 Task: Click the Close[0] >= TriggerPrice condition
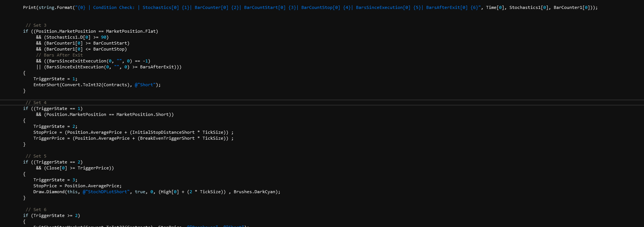pyautogui.click(x=79, y=168)
